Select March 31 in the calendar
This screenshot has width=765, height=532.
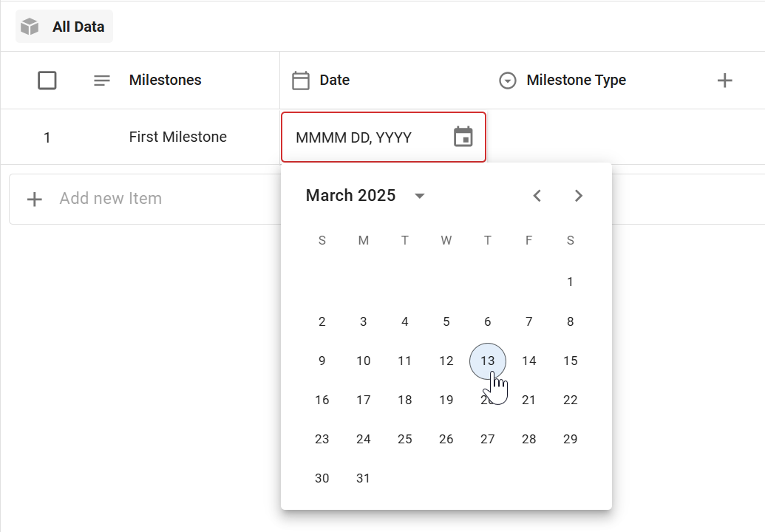363,478
